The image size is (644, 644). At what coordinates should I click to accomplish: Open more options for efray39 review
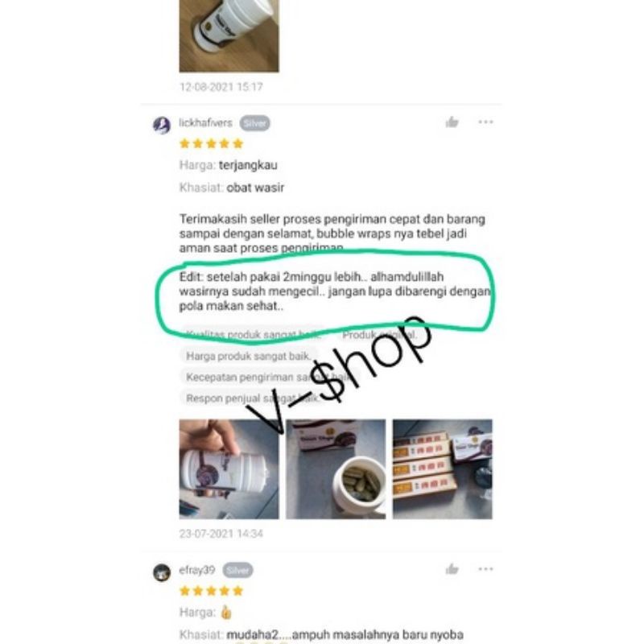[x=485, y=569]
